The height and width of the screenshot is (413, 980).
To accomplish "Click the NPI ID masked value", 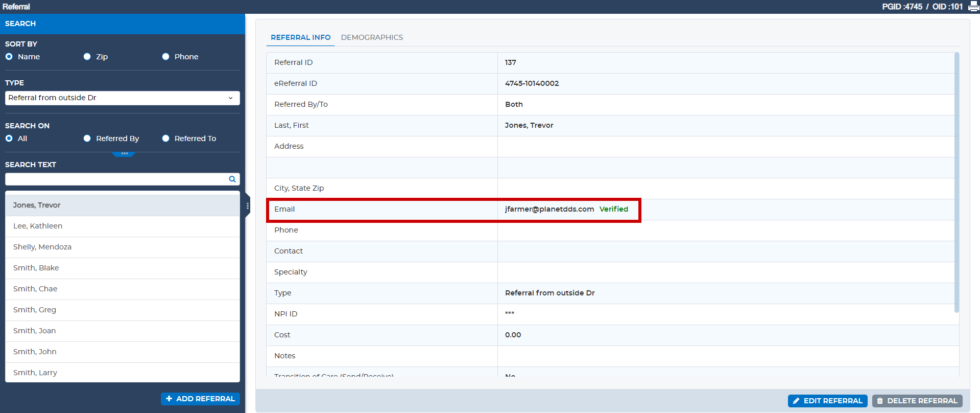I will [510, 313].
